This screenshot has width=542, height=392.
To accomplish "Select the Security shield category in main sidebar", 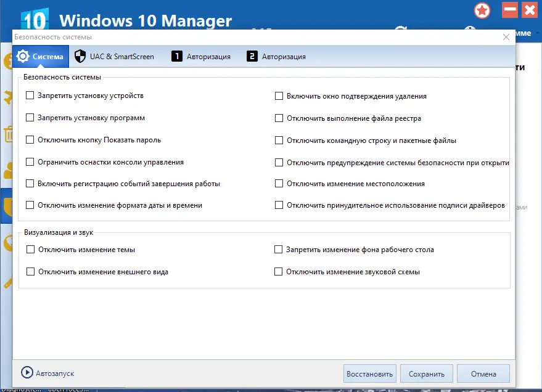I will click(7, 206).
